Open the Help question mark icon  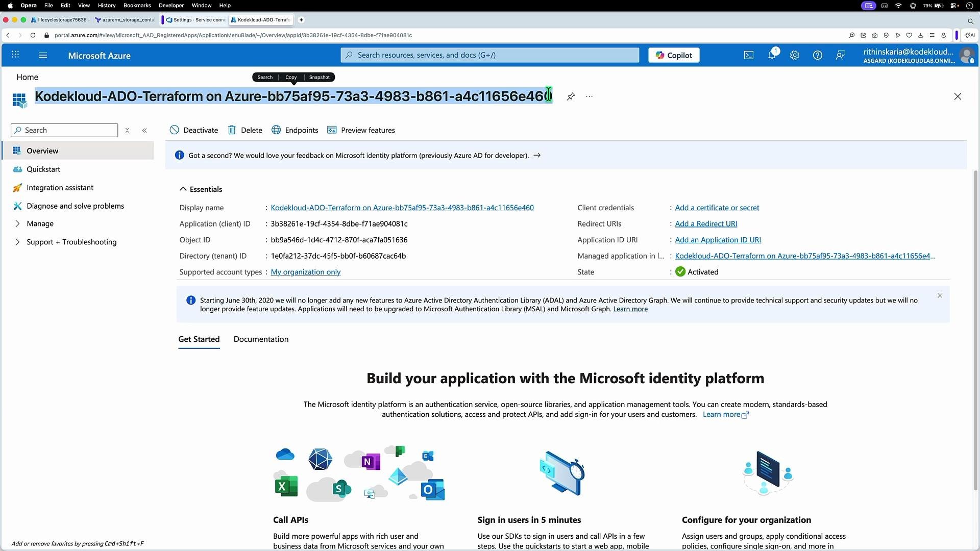click(818, 55)
